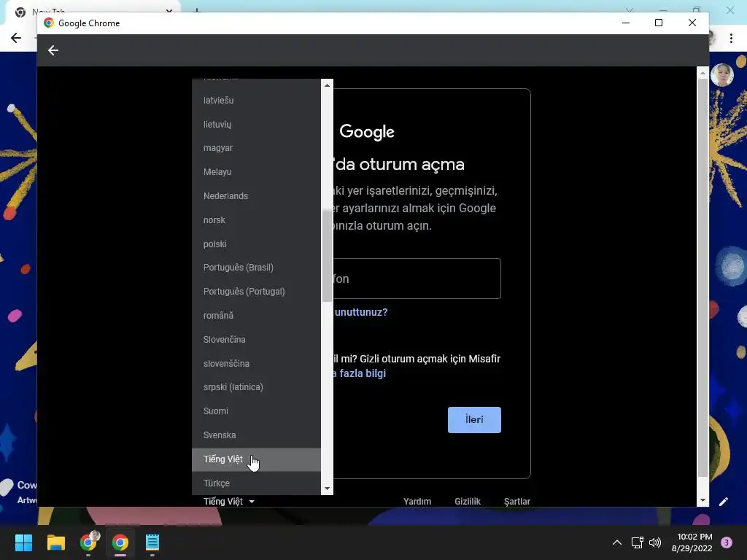Screen dimensions: 747x560
Task: Select polski in the language list
Action: [256, 244]
